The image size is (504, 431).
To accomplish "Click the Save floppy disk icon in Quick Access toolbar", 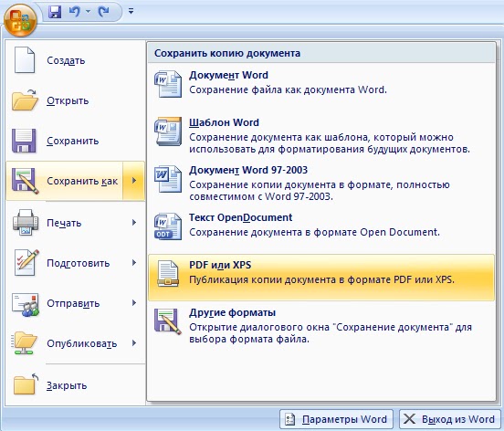I will tap(55, 12).
